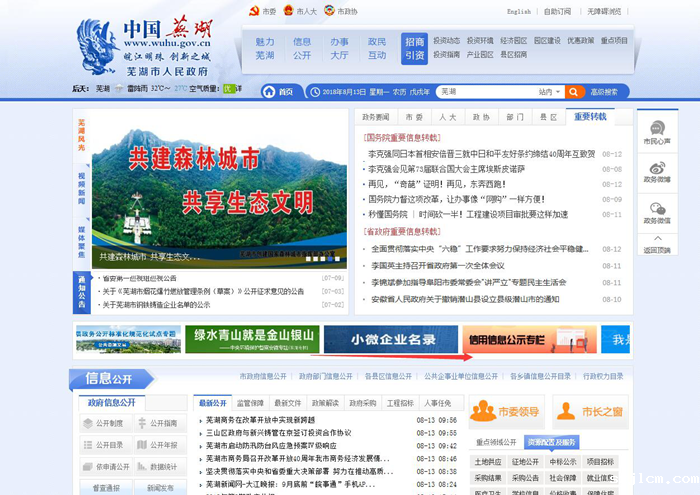Select the 办事大厅 nav item

point(340,49)
